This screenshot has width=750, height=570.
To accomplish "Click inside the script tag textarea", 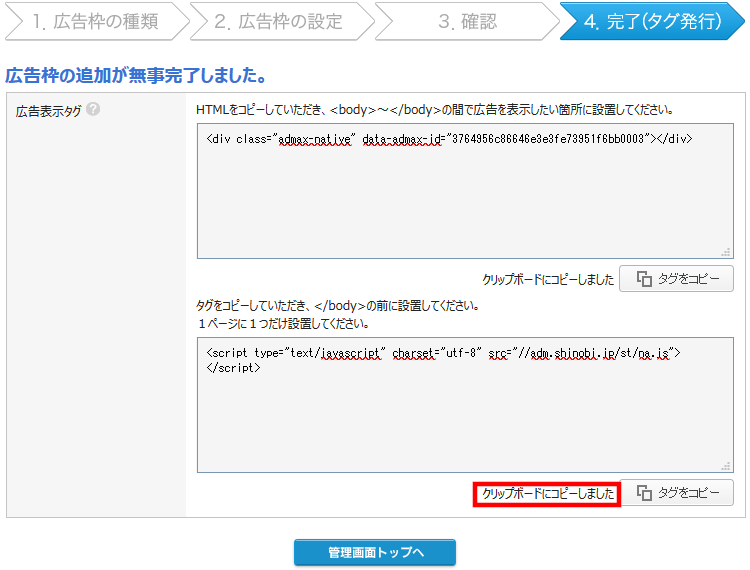I will [x=465, y=405].
